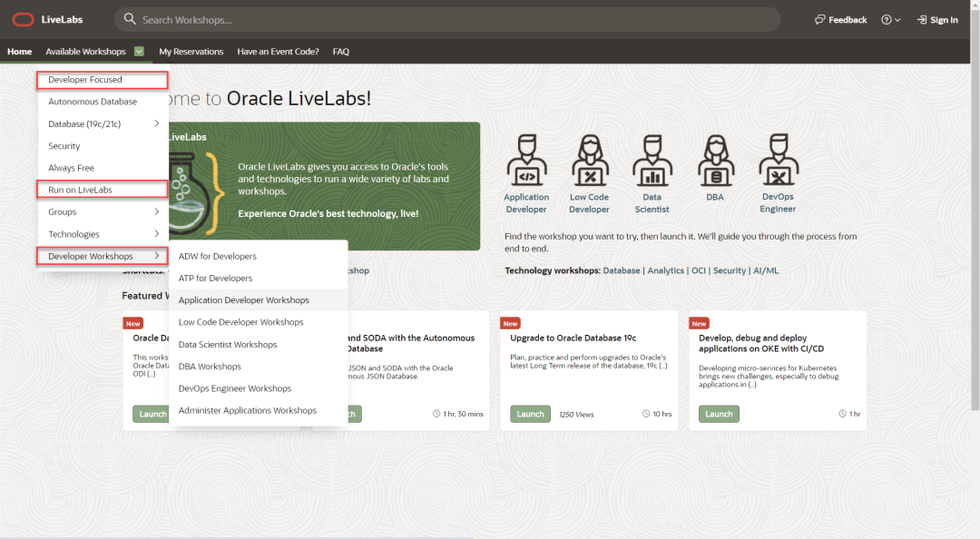Click the Application Developer persona icon
Screen dimensions: 980x539
526,160
